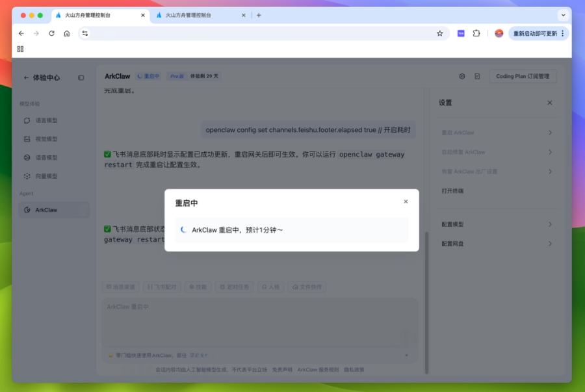Open the browser three-dot menu

pyautogui.click(x=563, y=33)
